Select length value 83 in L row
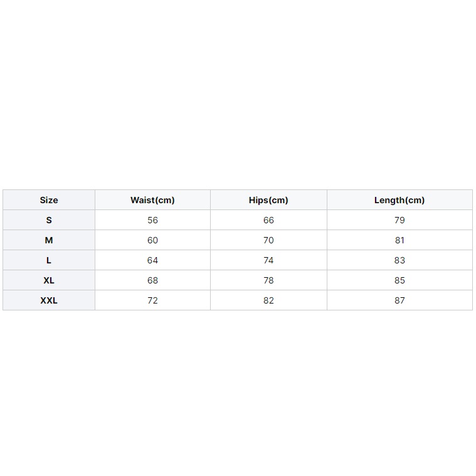The image size is (476, 476). coord(399,260)
